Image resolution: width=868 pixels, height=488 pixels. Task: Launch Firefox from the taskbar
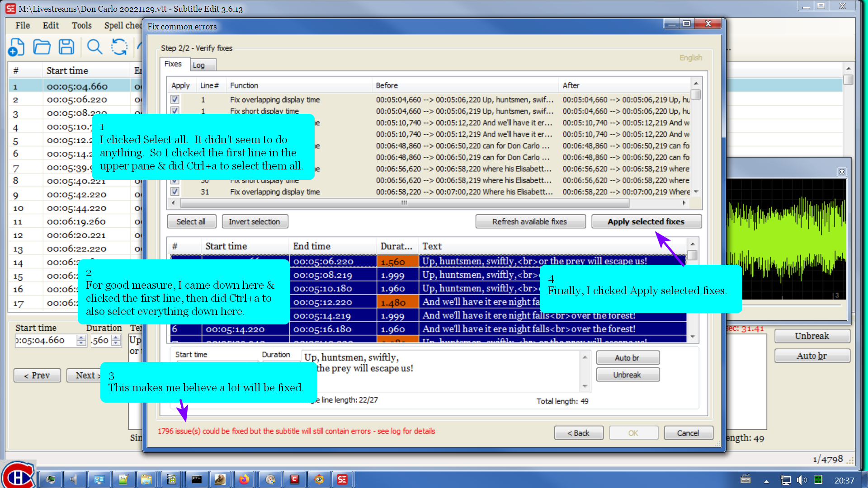[245, 479]
